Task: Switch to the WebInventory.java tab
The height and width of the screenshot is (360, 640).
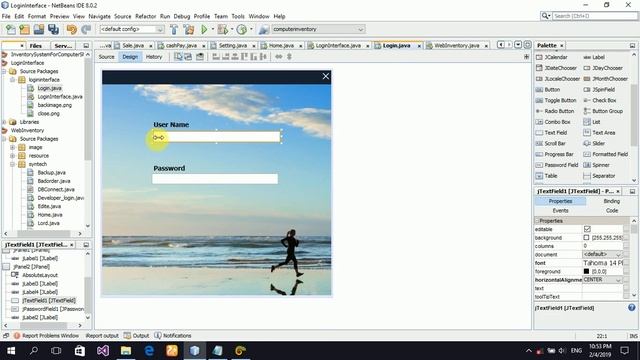Action: [x=456, y=45]
